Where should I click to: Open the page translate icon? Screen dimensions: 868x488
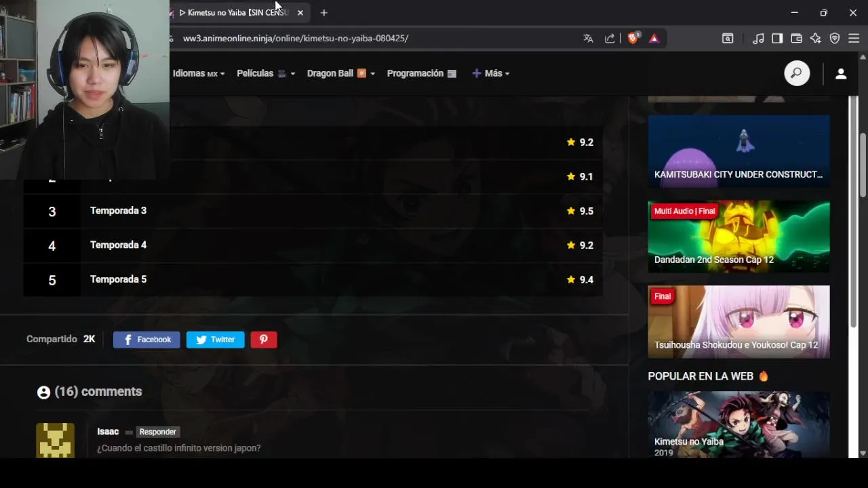coord(588,39)
